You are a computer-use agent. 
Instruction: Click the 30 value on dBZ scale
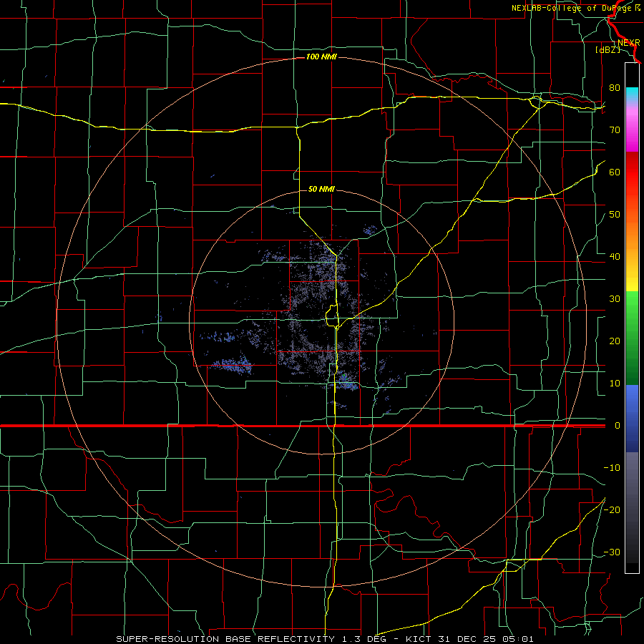click(615, 299)
